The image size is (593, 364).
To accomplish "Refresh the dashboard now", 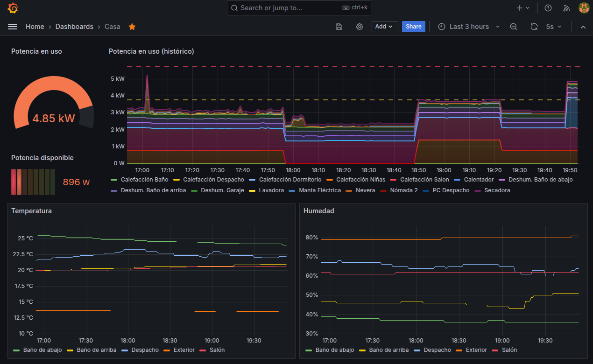I will (534, 27).
